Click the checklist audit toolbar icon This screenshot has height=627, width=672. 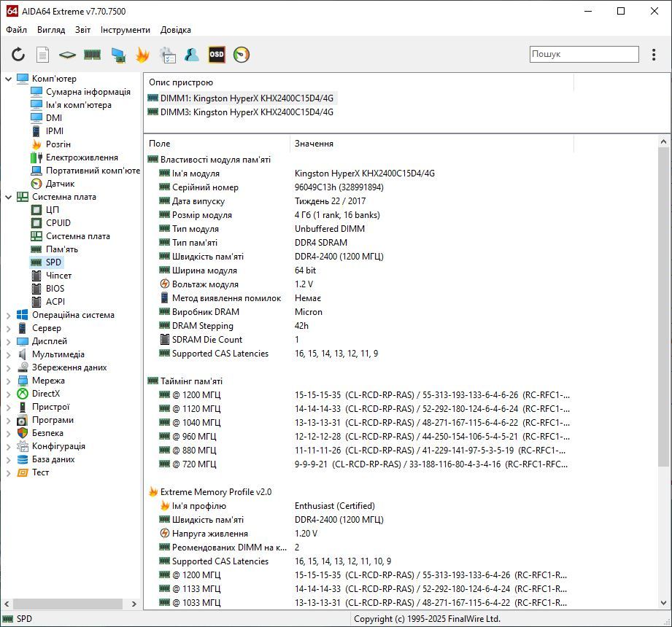(x=167, y=55)
